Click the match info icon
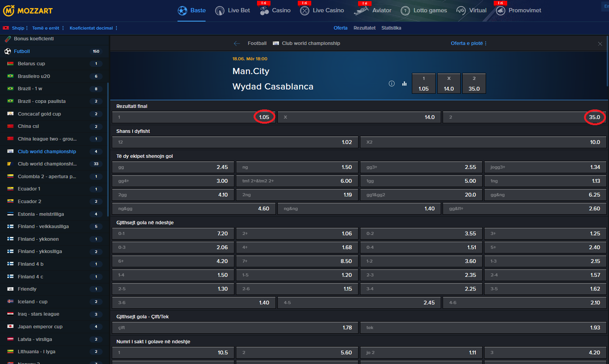Screen dimensions: 609x364 tap(392, 83)
